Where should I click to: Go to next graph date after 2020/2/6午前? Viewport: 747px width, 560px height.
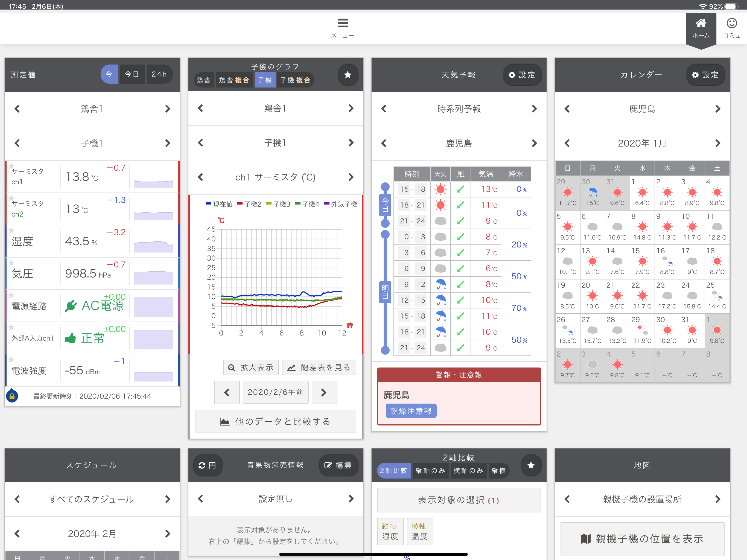coord(324,392)
